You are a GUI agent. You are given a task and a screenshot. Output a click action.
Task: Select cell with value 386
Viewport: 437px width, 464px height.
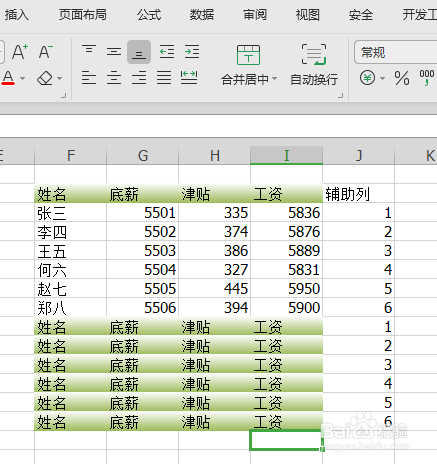pos(215,251)
